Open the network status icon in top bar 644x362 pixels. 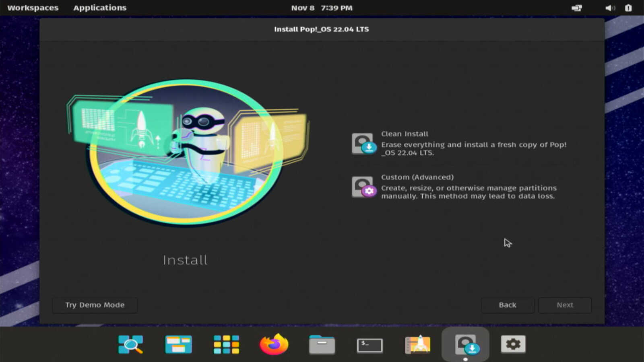pos(577,8)
